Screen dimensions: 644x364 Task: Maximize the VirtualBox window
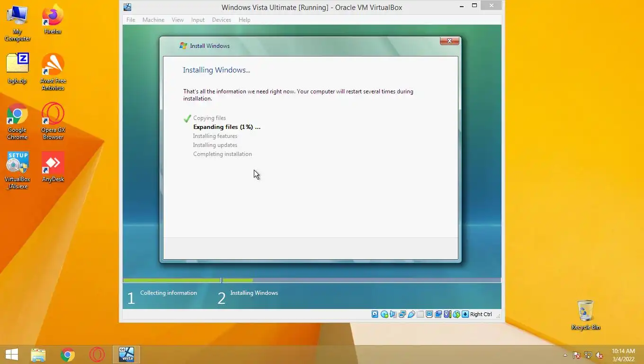click(x=474, y=6)
